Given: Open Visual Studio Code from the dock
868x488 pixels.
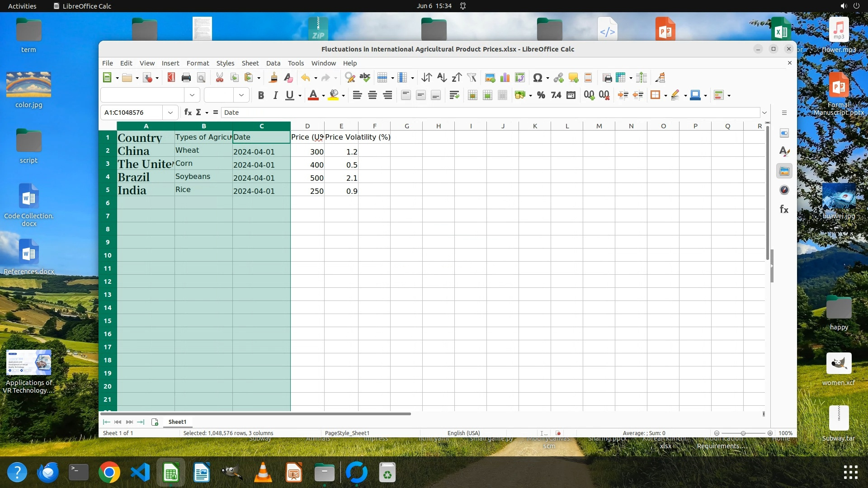Looking at the screenshot, I should tap(140, 473).
